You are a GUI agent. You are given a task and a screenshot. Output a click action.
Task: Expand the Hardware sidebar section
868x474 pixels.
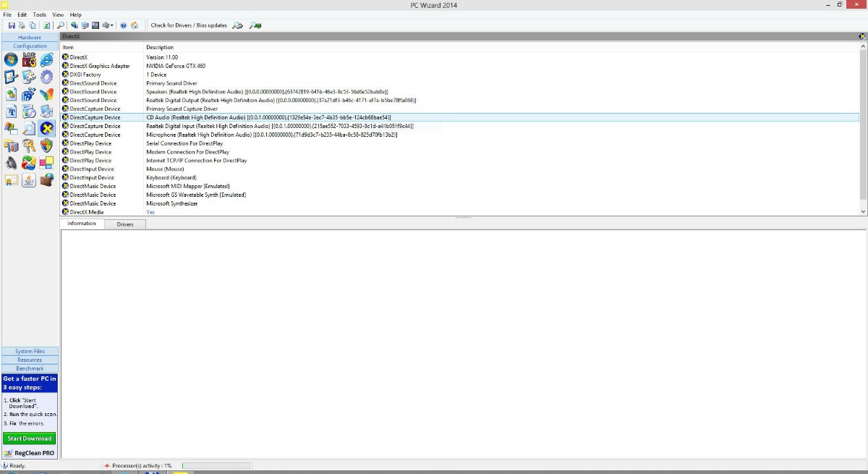(x=30, y=37)
